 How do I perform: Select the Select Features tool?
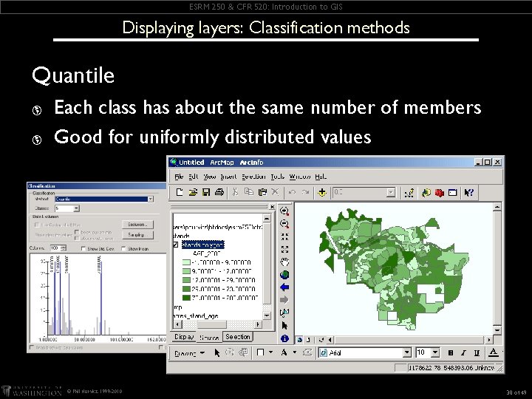[284, 313]
